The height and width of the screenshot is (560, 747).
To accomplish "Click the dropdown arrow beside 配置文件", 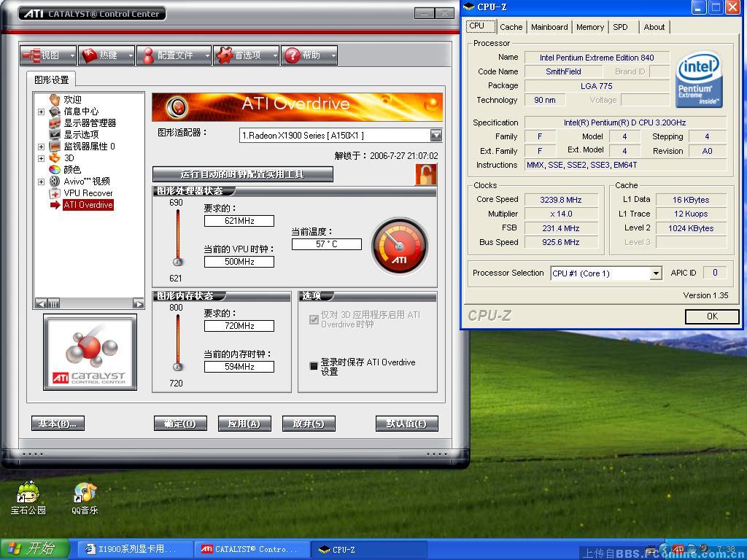I will coord(207,55).
